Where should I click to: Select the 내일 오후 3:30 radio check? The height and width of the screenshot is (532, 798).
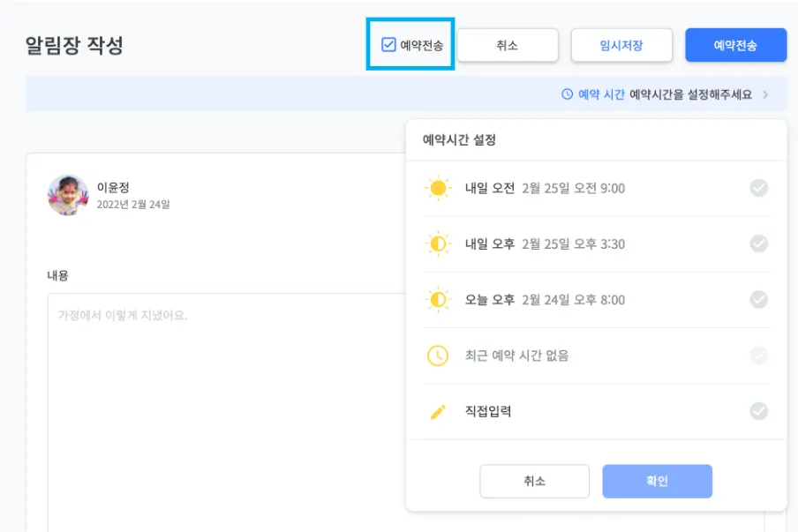[x=758, y=244]
